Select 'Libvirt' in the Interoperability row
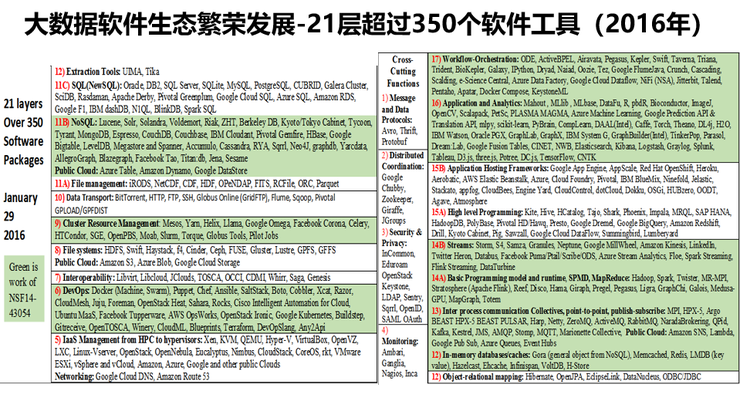Screen dimensions: 740x408 pos(127,277)
